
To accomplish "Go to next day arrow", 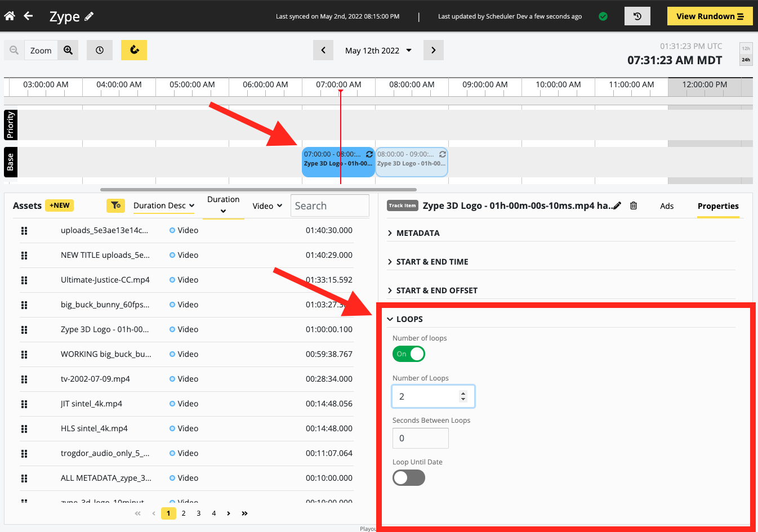I will pyautogui.click(x=434, y=50).
